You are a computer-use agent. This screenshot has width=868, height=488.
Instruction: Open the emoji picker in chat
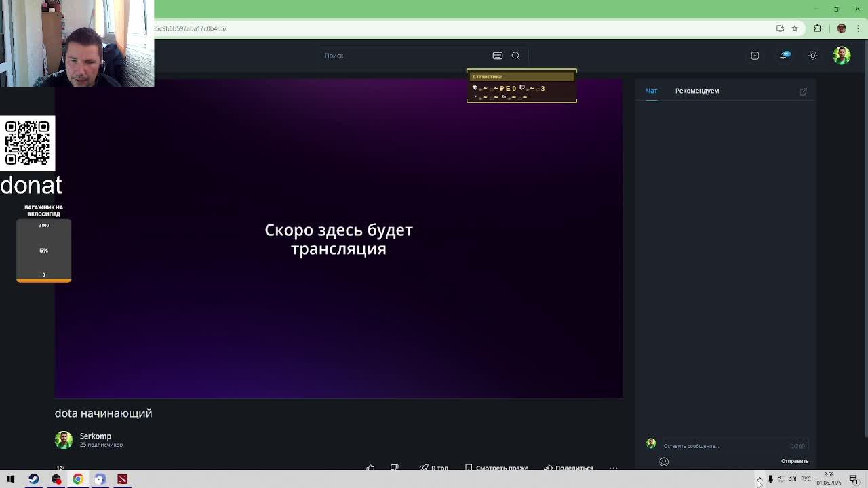point(664,462)
